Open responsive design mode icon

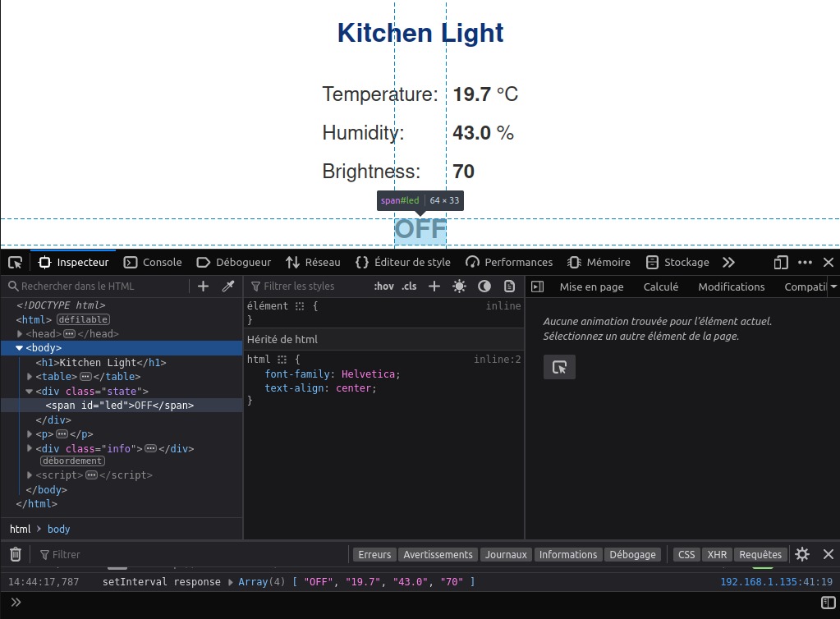click(x=781, y=263)
